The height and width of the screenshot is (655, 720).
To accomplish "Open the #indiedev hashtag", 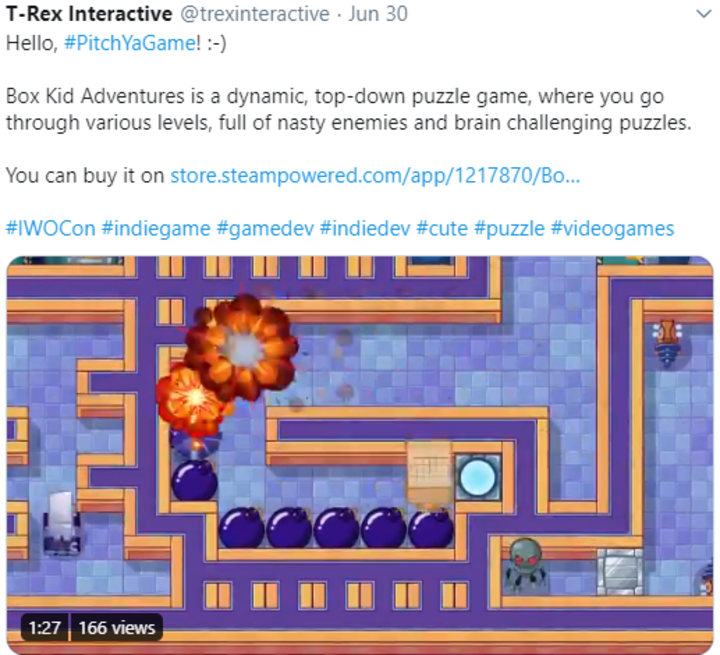I will (365, 228).
